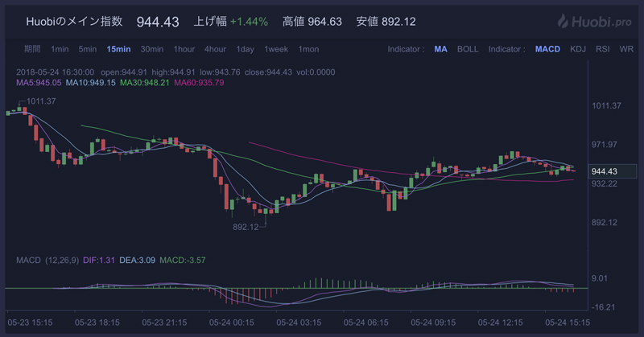
Task: Click the MA5:945.05 legend label
Action: [39, 83]
